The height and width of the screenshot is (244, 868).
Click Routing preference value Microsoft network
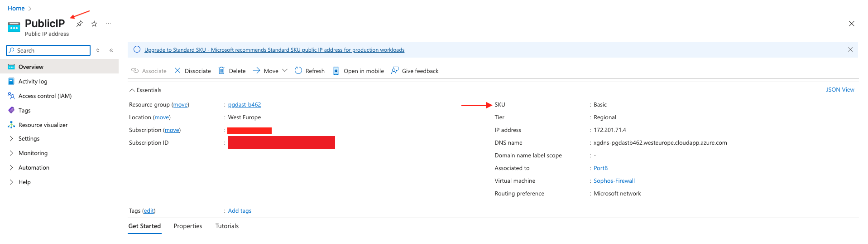point(617,193)
